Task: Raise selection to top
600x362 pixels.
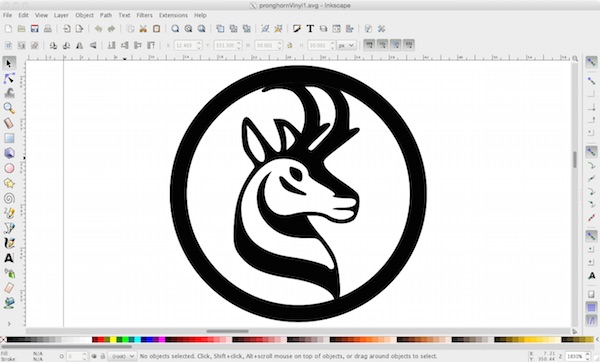Action: pyautogui.click(x=151, y=45)
